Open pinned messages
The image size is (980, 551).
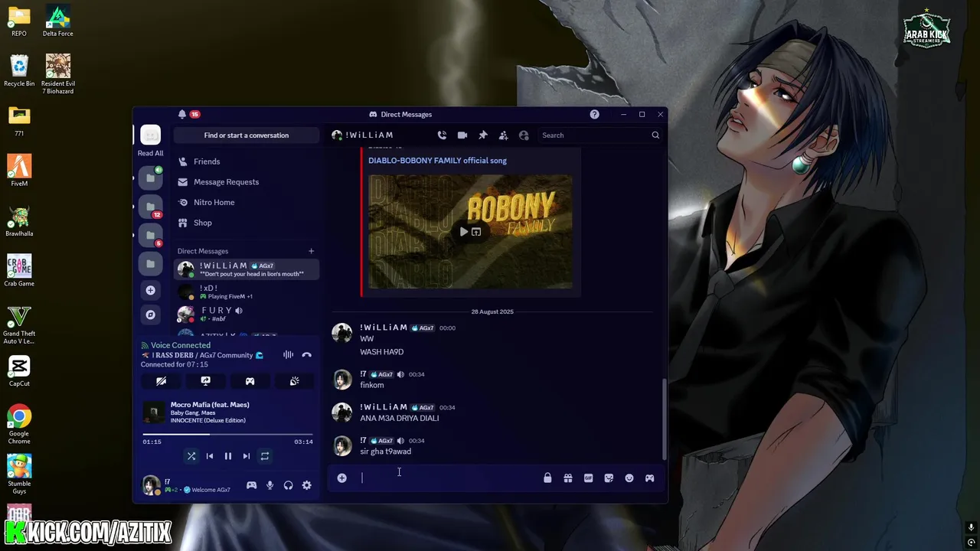pyautogui.click(x=483, y=135)
